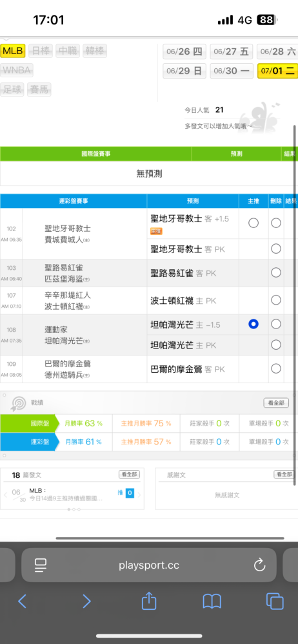Select the 中職 league tab

[68, 51]
